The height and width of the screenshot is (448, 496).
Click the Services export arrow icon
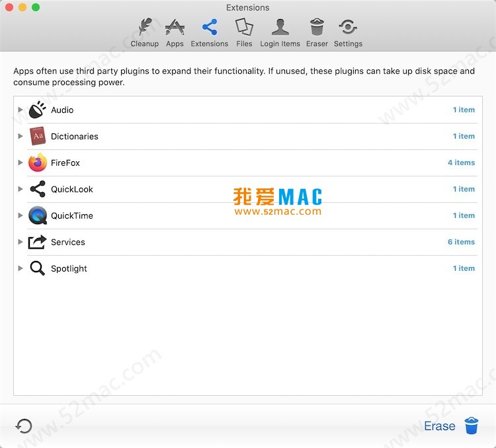37,242
